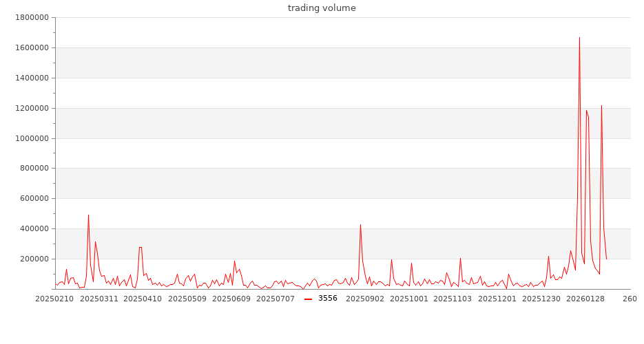Click the highest peak near 1670000
644x344 pixels.
[x=579, y=38]
